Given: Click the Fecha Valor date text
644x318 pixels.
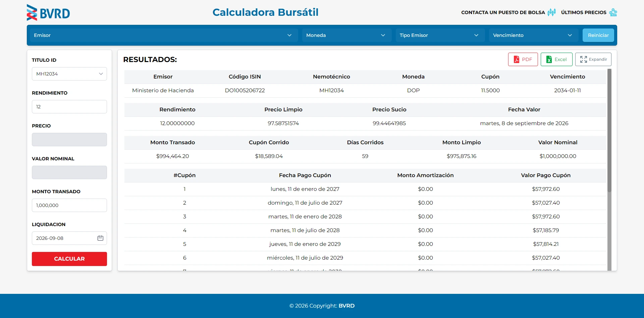Looking at the screenshot, I should point(524,123).
